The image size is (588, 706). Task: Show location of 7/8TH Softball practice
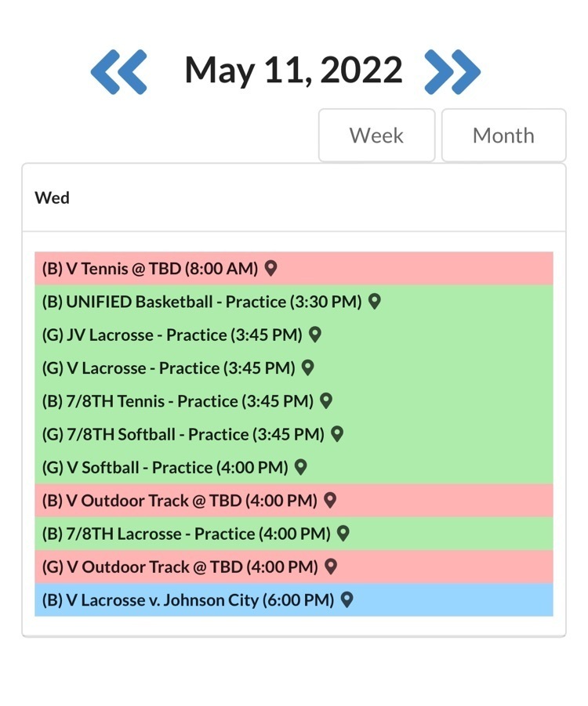(337, 433)
